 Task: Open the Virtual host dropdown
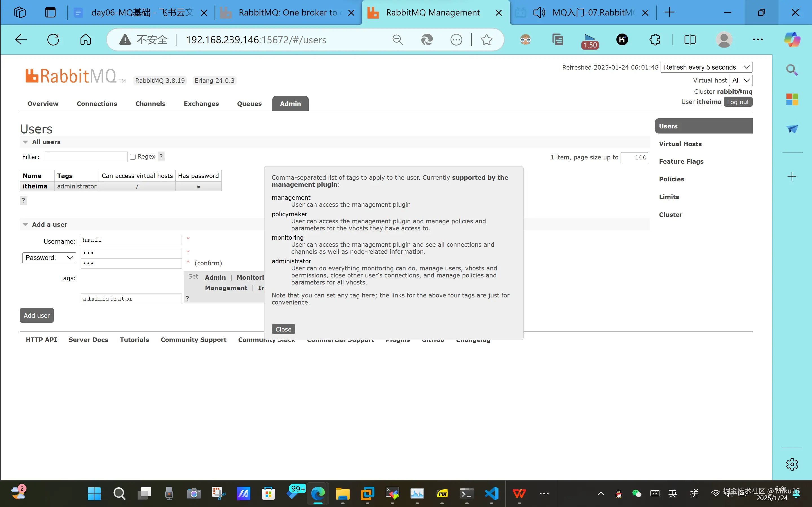tap(741, 80)
